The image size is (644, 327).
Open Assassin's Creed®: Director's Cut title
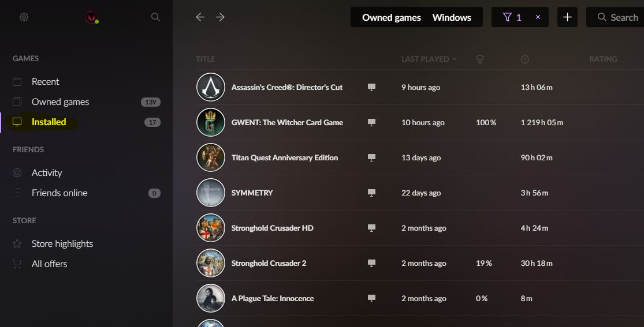(286, 88)
